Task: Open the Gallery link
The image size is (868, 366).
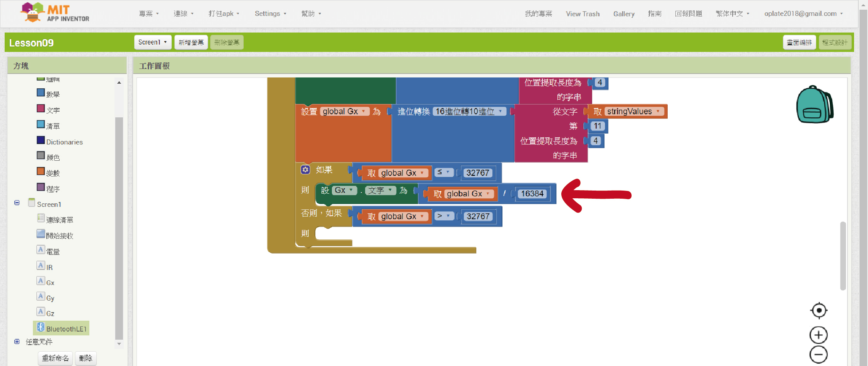Action: 624,14
